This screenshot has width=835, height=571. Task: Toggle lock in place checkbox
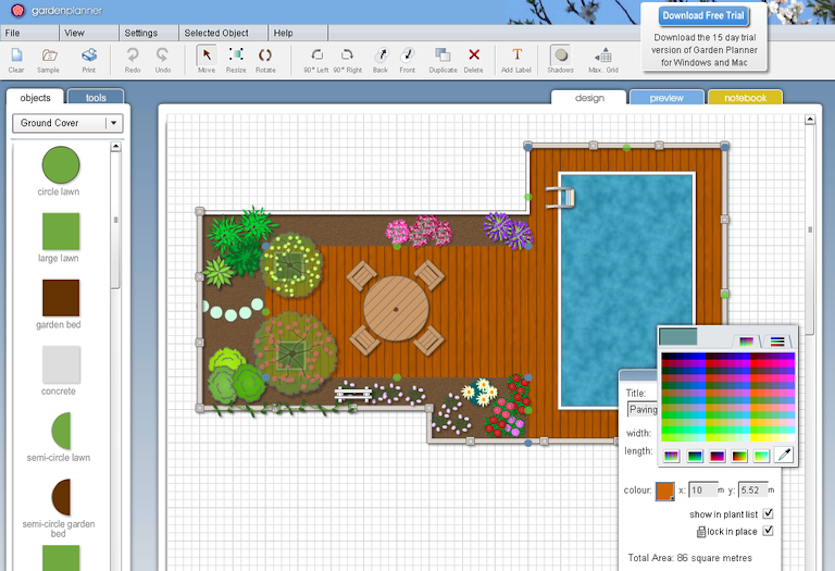click(768, 531)
